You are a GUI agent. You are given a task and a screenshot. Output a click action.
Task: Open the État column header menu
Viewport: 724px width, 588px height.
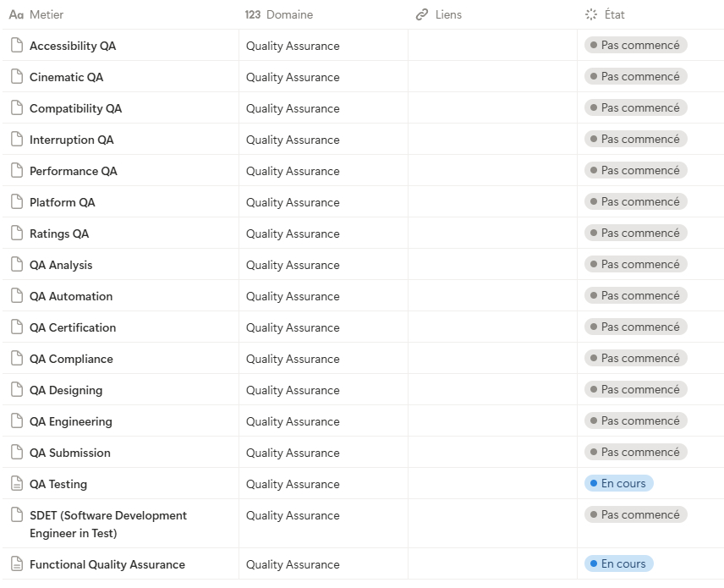tap(614, 14)
